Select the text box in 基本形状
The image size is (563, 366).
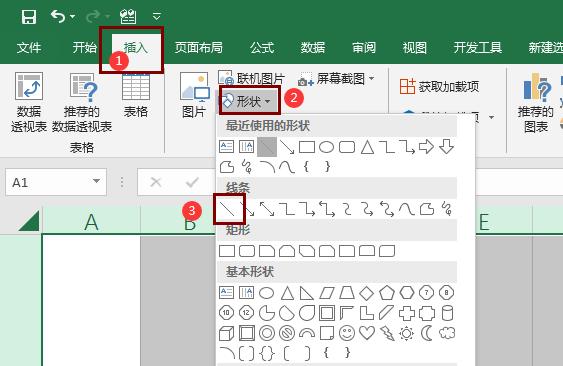pyautogui.click(x=227, y=293)
